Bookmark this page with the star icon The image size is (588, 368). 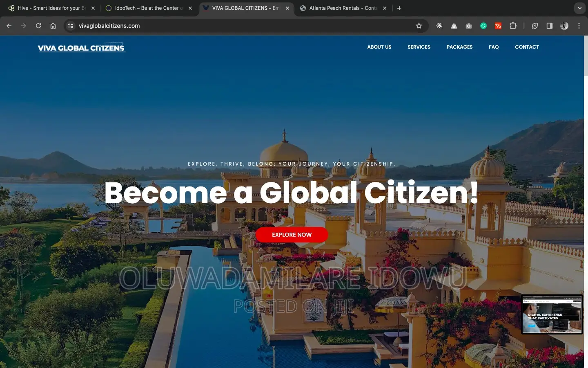point(419,26)
